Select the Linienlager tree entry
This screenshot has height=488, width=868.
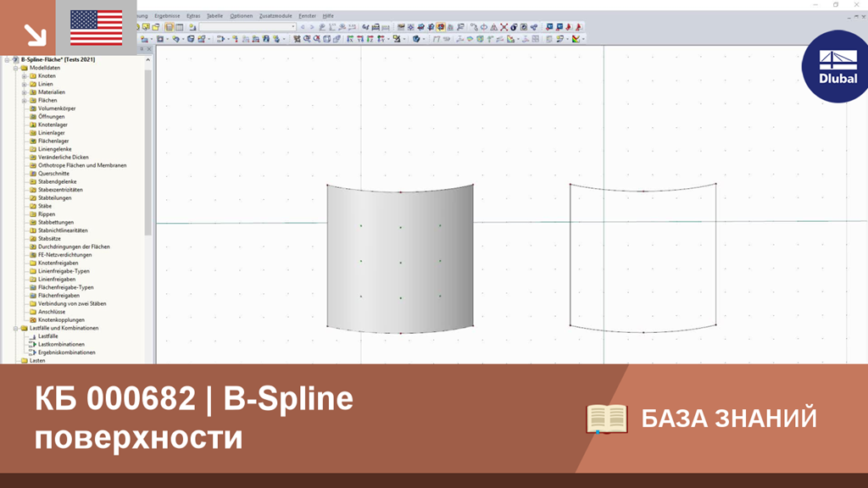coord(52,133)
